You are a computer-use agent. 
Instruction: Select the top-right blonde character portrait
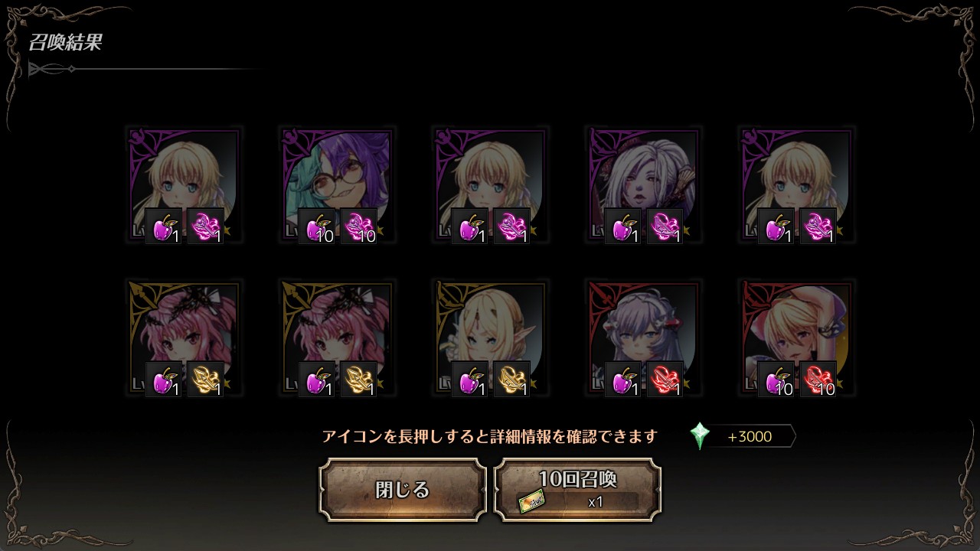[x=797, y=185]
